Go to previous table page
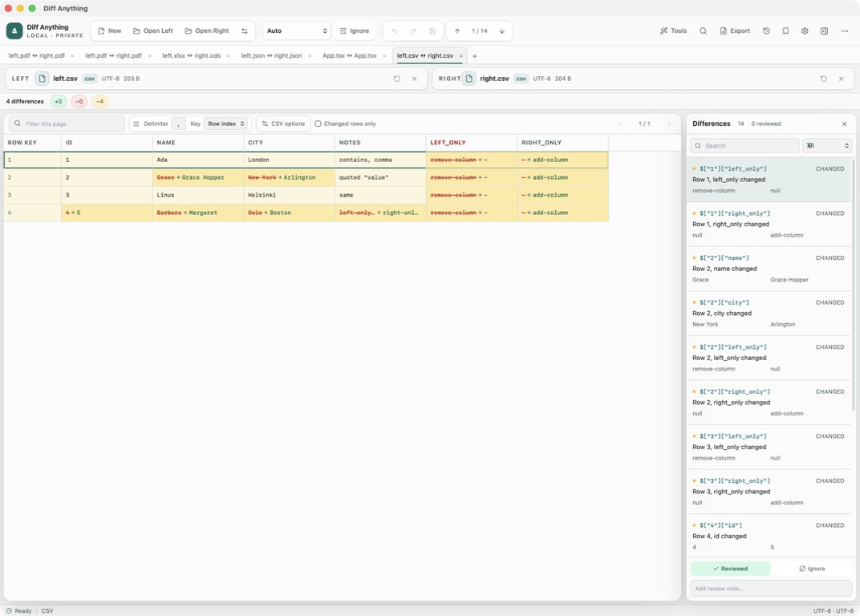Screen dimensions: 860x616 pyautogui.click(x=620, y=124)
